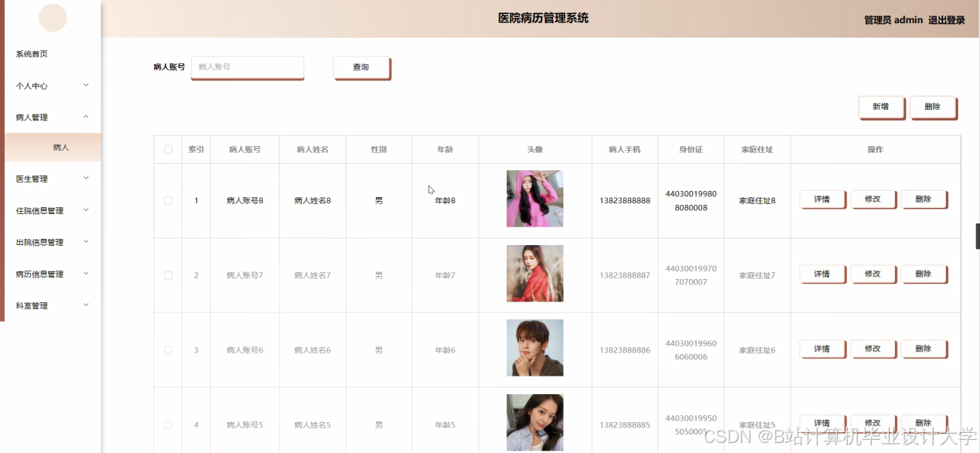Toggle the select-all checkbox in table header
980x453 pixels.
168,149
